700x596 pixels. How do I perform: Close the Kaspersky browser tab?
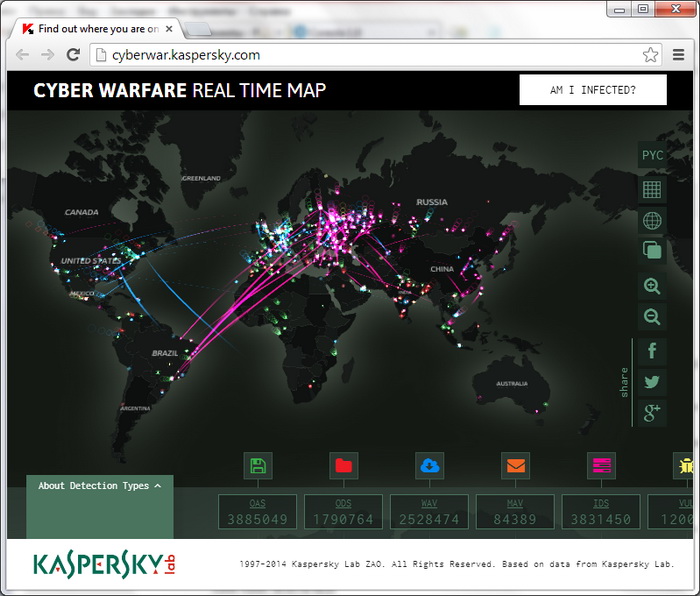pyautogui.click(x=169, y=29)
